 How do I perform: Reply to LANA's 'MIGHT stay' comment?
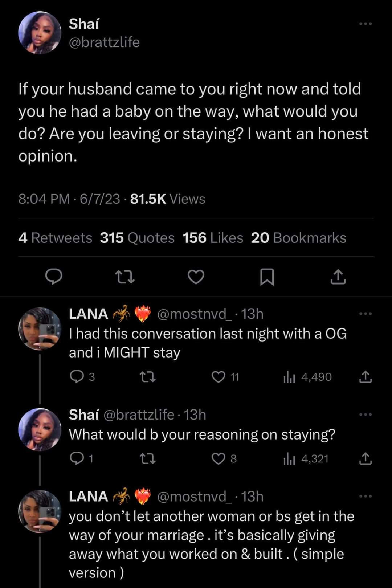77,377
